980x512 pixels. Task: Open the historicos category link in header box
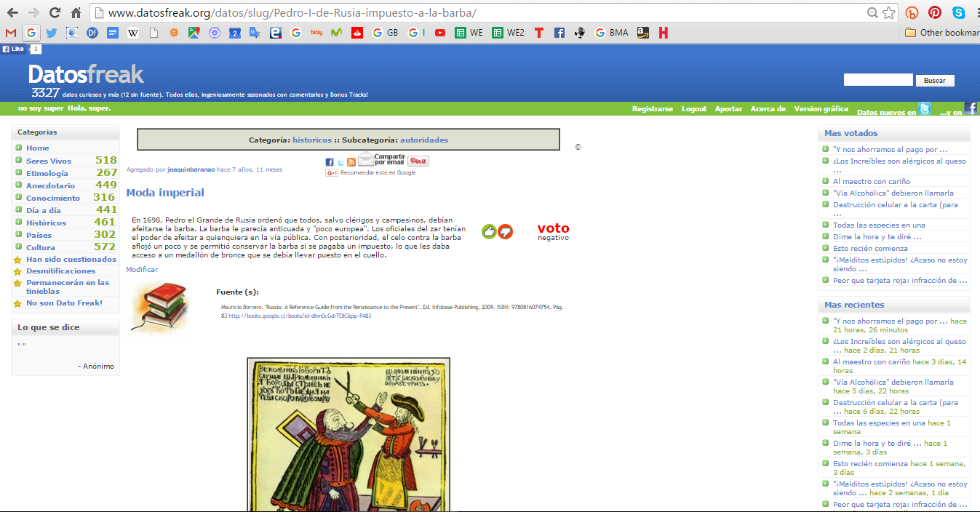click(x=312, y=140)
